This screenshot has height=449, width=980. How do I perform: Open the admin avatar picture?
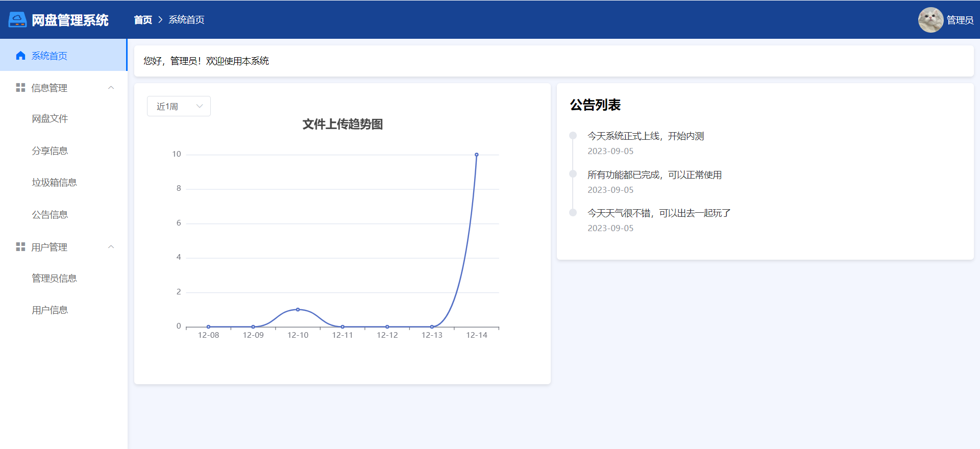tap(930, 20)
